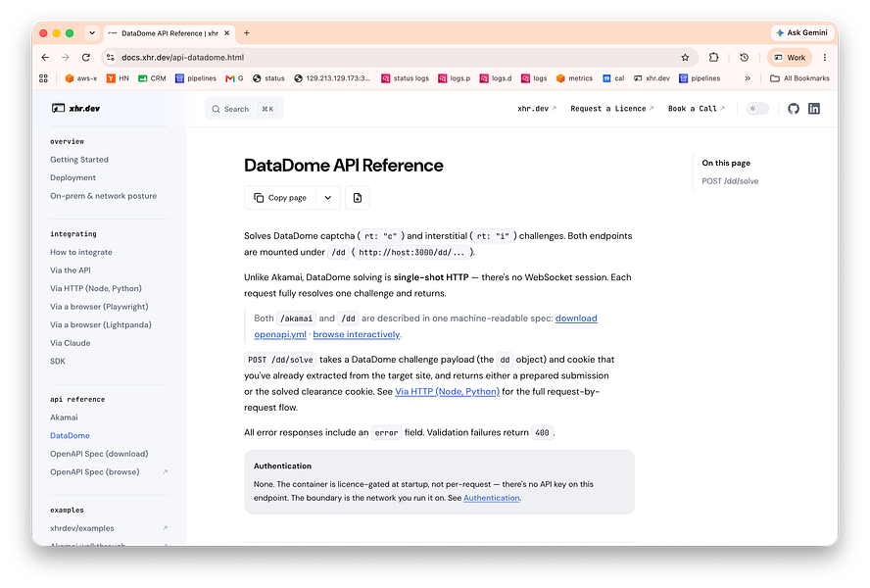Screen dimensions: 870x588
Task: Open xhrdev/examples in the sidebar
Action: [109, 528]
